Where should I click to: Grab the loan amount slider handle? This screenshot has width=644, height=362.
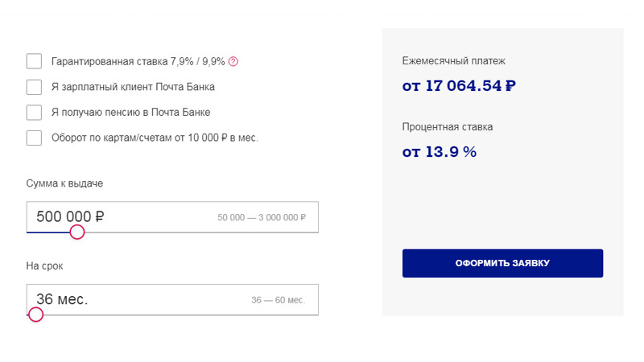76,232
